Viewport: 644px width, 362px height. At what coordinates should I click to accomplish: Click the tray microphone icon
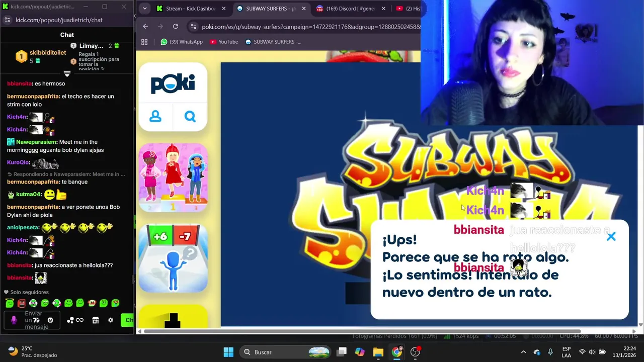550,352
